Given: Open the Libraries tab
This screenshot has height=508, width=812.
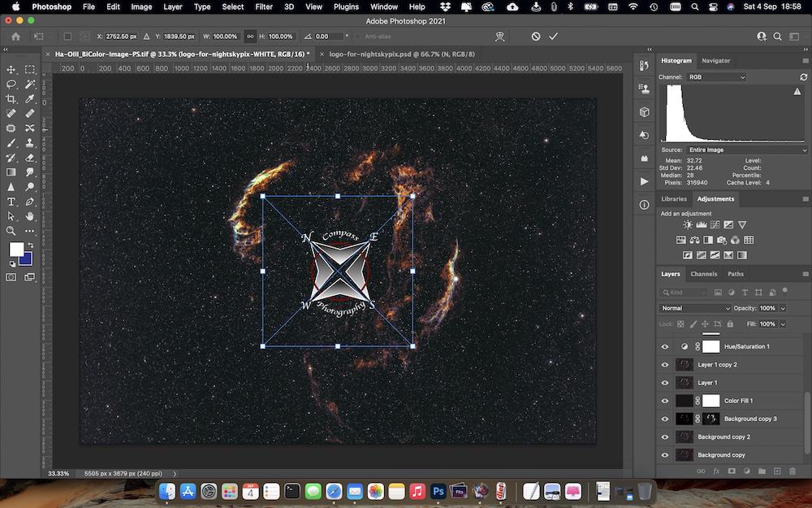Looking at the screenshot, I should coord(674,199).
